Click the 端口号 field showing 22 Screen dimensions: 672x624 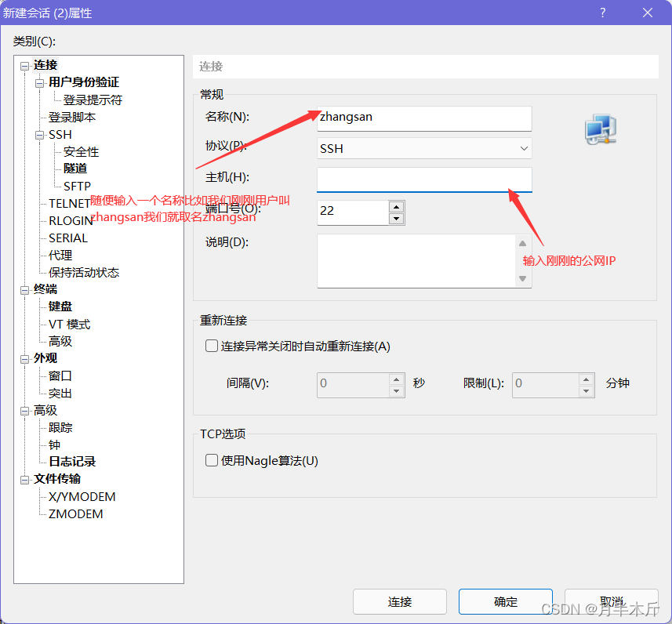click(353, 212)
